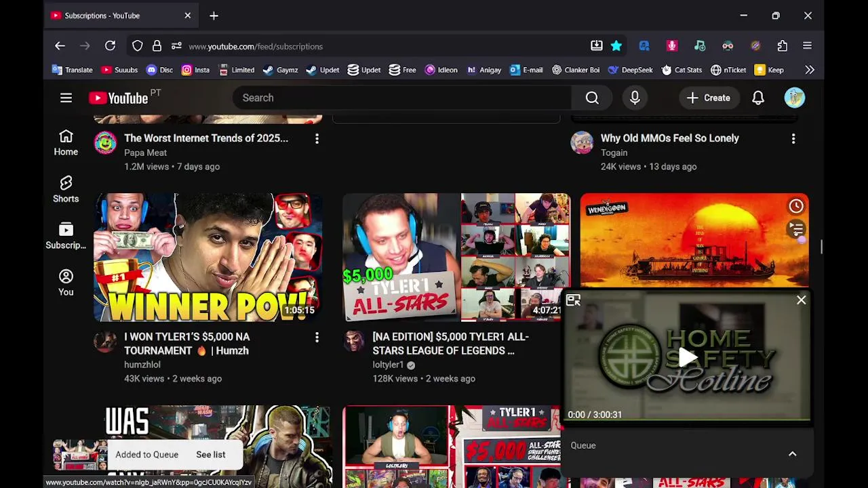The width and height of the screenshot is (868, 488).
Task: Open the account avatar menu
Action: (795, 98)
